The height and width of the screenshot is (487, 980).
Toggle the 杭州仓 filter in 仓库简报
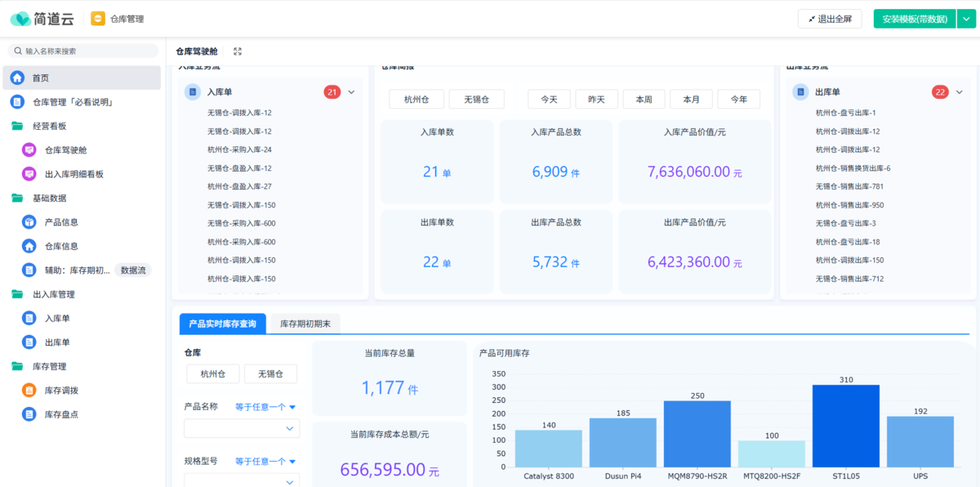[x=416, y=100]
